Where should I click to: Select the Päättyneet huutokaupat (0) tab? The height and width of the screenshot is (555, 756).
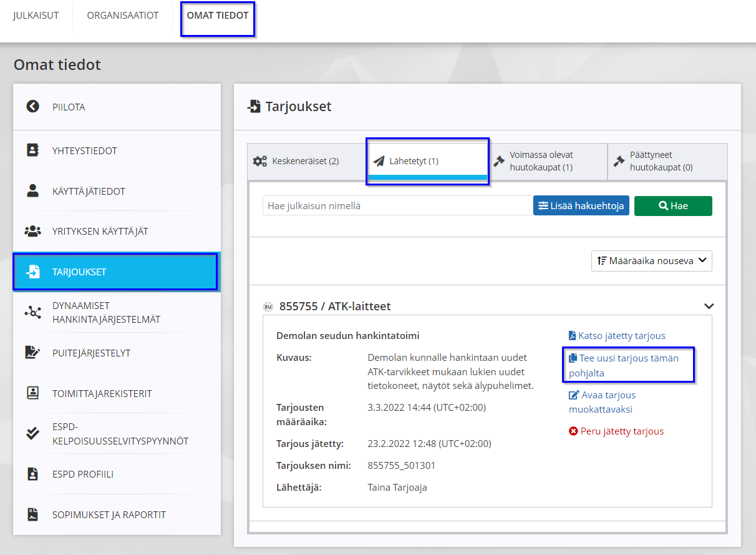click(x=667, y=161)
